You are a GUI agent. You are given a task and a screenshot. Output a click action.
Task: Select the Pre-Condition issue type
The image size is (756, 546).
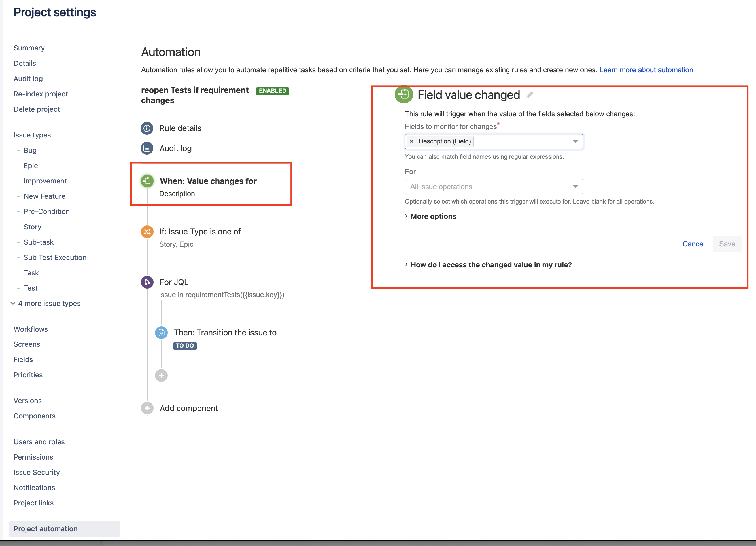[x=47, y=212]
